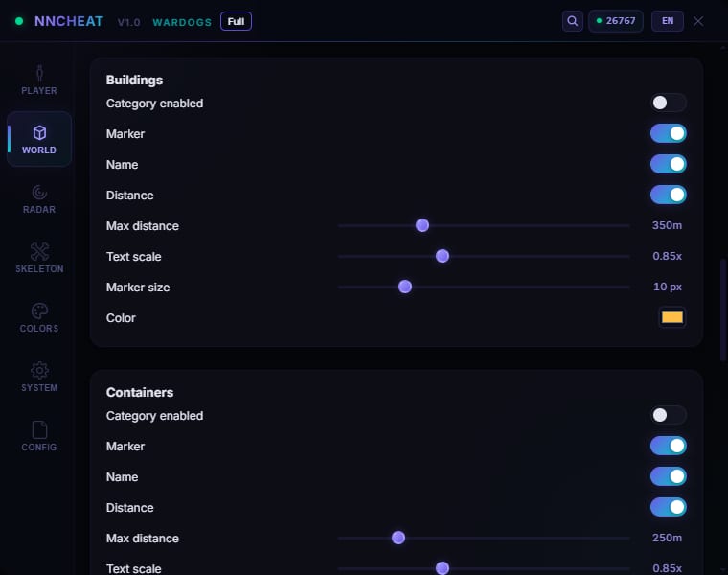Open the Skeleton section icon
Image resolution: width=728 pixels, height=575 pixels.
pos(39,252)
